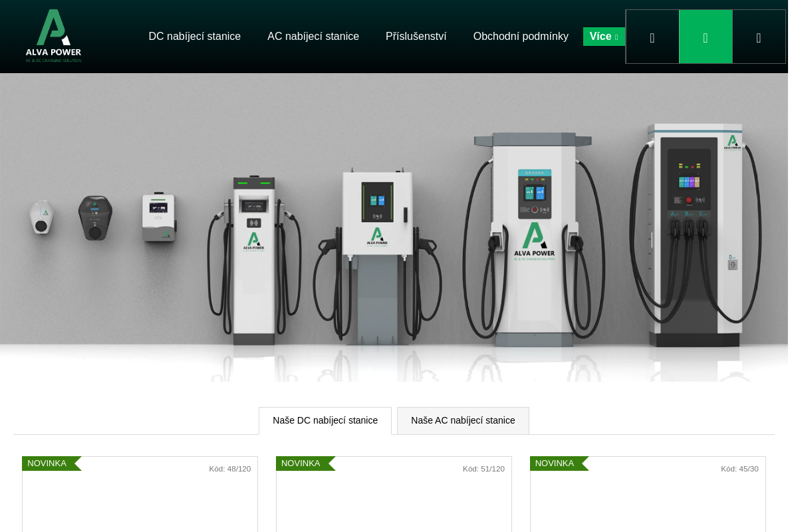Open the DC nabíjecí stanice menu item
The width and height of the screenshot is (798, 532).
click(195, 37)
